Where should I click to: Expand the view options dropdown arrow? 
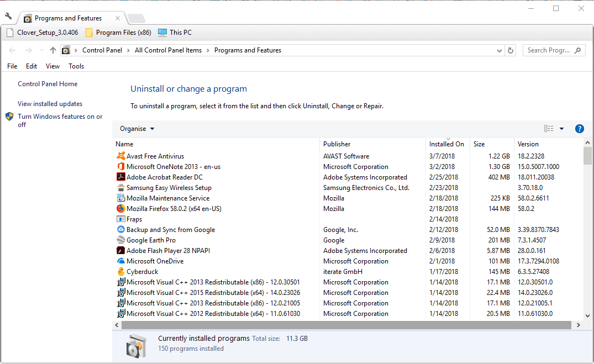tap(562, 129)
